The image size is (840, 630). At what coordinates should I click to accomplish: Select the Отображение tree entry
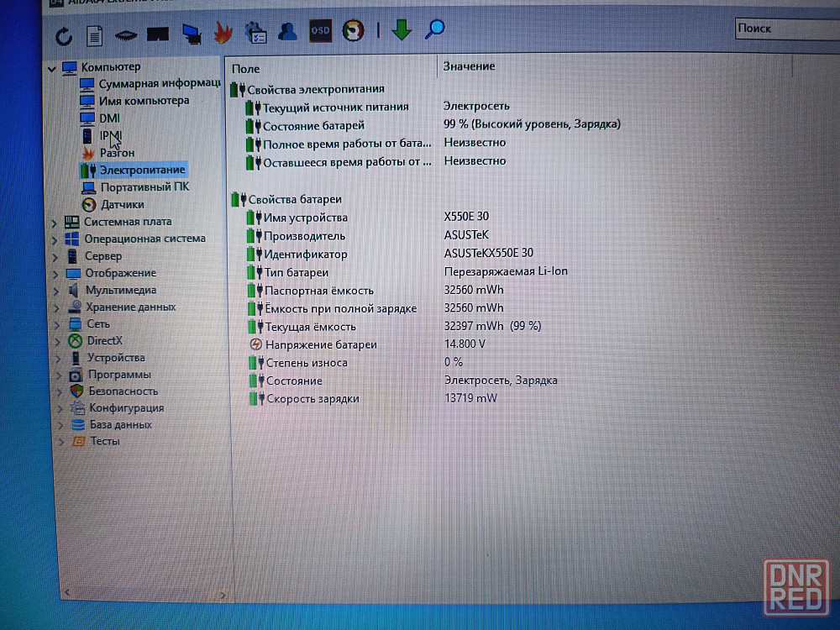point(121,273)
